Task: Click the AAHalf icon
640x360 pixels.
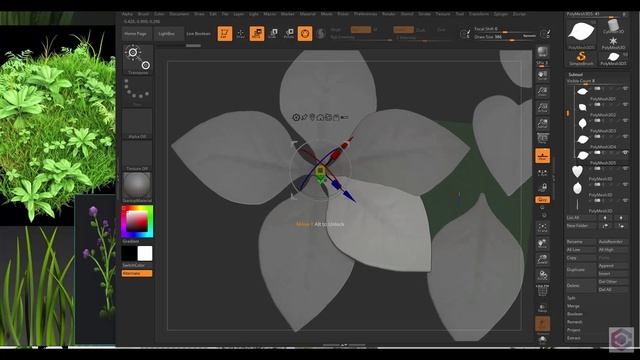Action: pyautogui.click(x=542, y=123)
